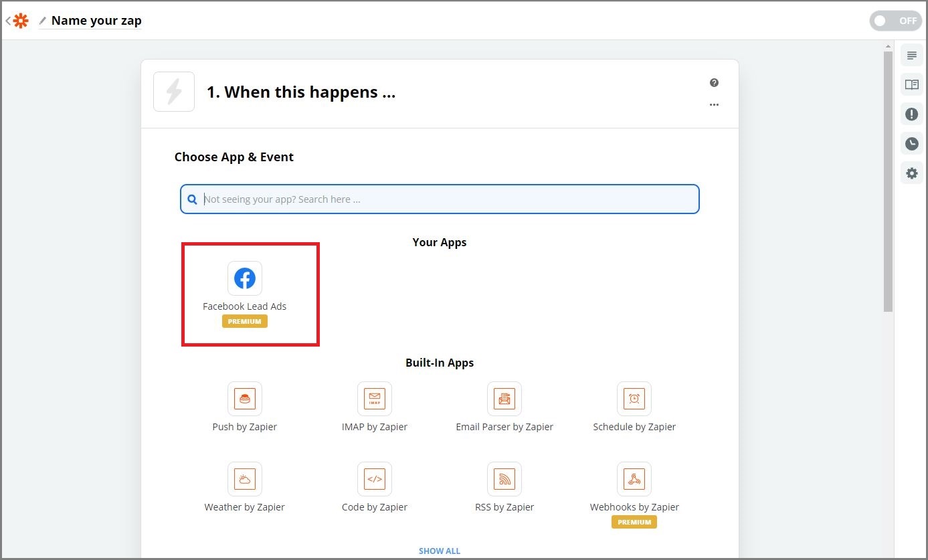
Task: Open the zap description notes sidebar icon
Action: pyautogui.click(x=911, y=56)
